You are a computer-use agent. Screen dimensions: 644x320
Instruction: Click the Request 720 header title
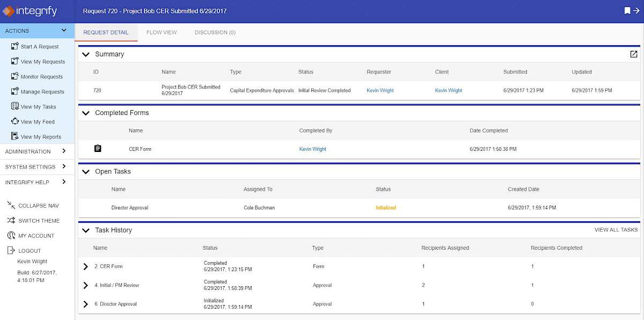155,11
